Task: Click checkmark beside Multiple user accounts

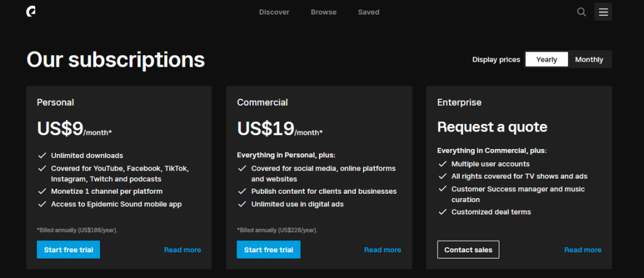Action: click(442, 164)
